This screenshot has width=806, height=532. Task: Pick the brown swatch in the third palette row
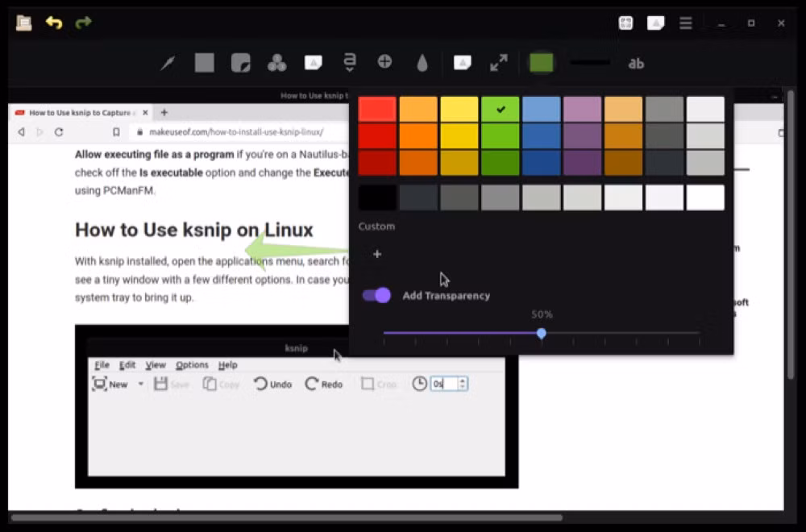[623, 163]
